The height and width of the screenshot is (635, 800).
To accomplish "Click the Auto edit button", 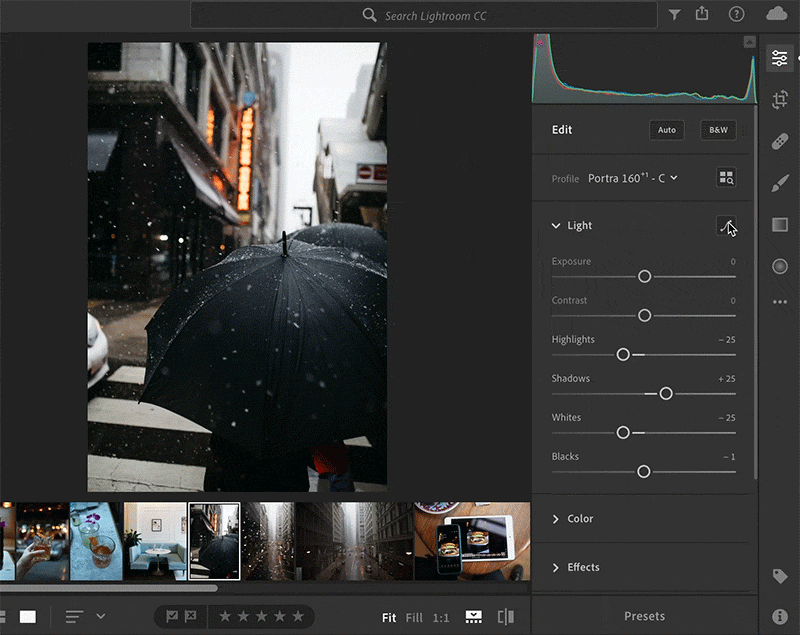I will click(666, 130).
